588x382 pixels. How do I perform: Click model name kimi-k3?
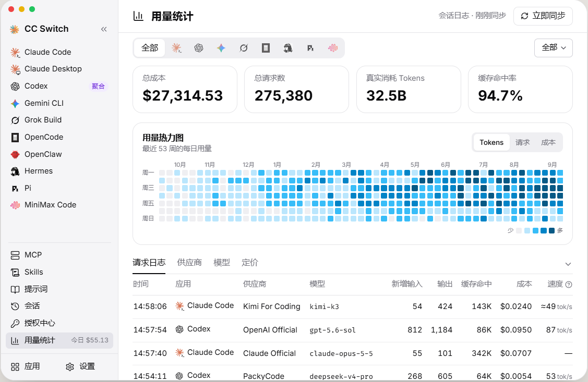(324, 307)
